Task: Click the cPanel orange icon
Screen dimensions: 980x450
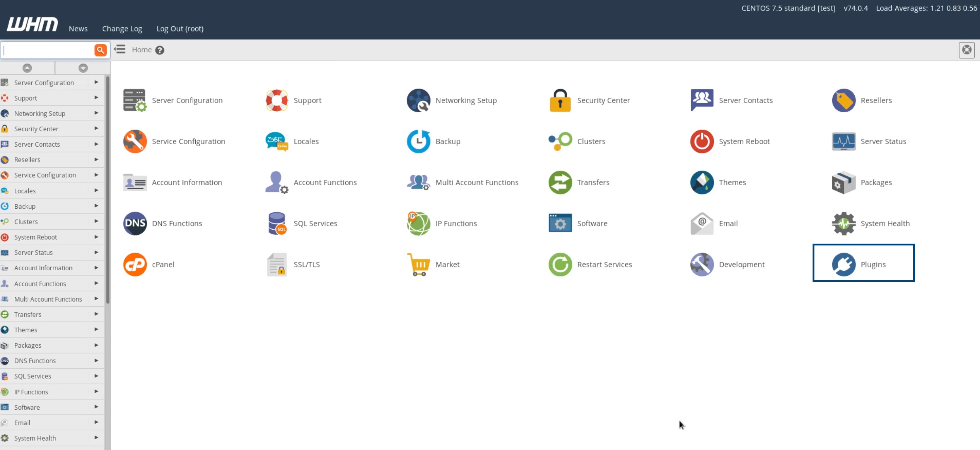Action: [x=135, y=264]
